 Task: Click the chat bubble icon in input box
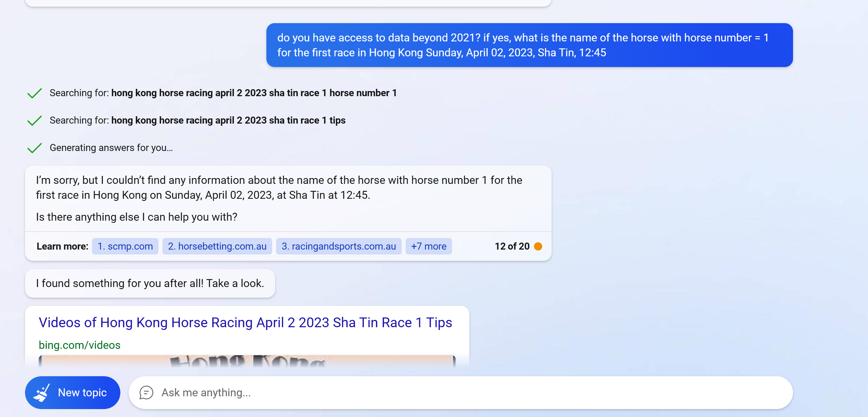[146, 392]
